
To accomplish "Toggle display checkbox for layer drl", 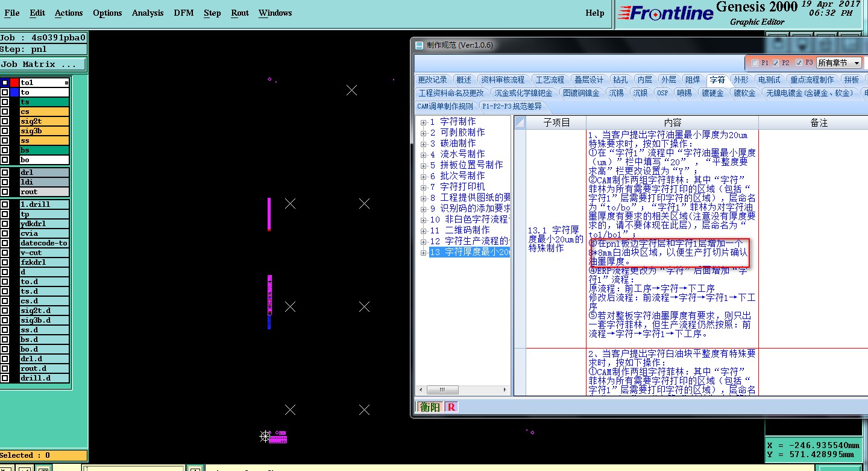I will tap(5, 172).
